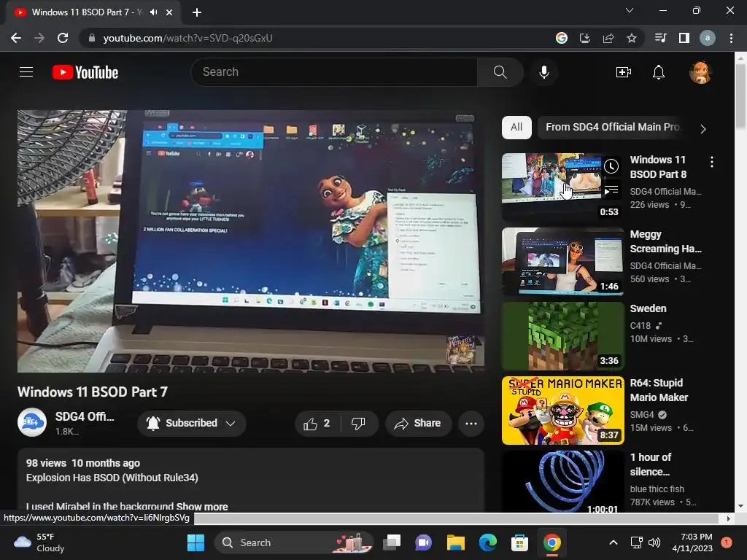The height and width of the screenshot is (560, 747).
Task: Add Windows 11 BSOD Part 8 to queue
Action: click(611, 190)
